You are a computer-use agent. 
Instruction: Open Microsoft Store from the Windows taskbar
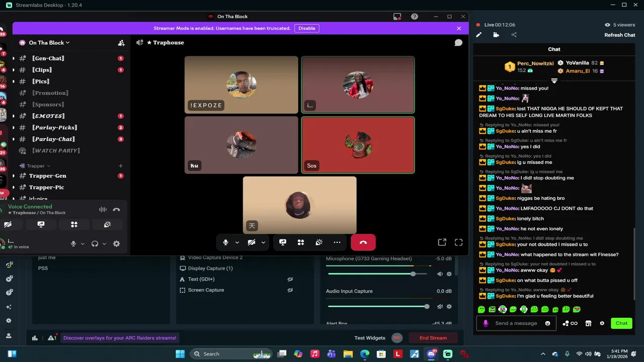[x=381, y=354]
